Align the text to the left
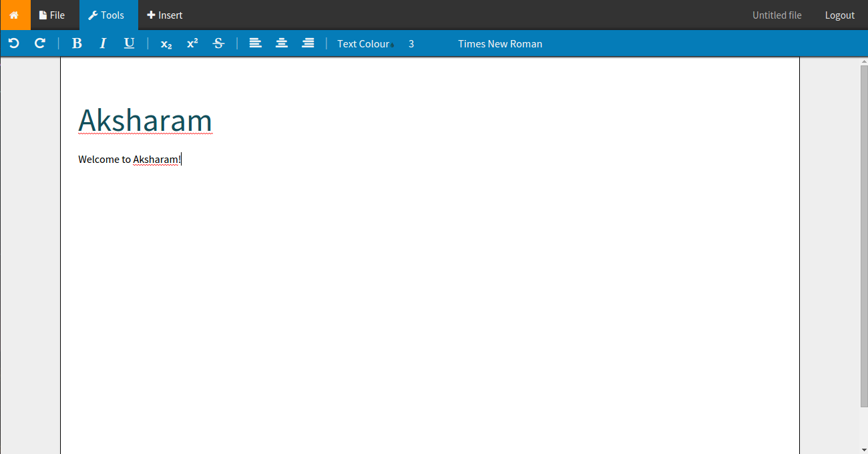 255,43
